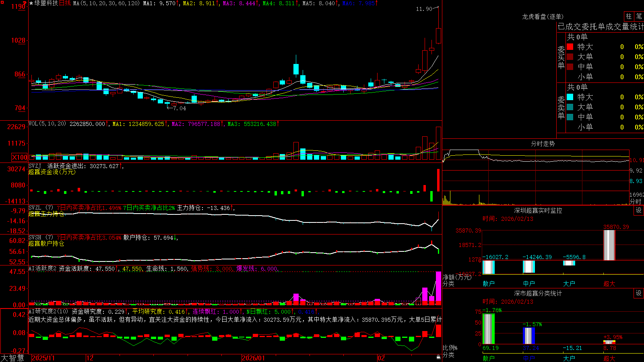Switch 龙虎看盘 to 柱 bar view
Screen dimensions: 644x362
coord(629,16)
